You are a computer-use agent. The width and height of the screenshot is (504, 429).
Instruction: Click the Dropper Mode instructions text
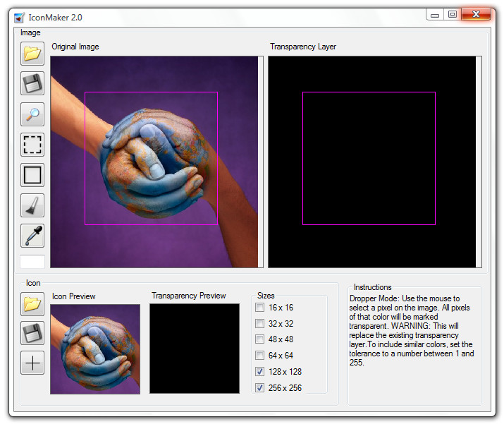pos(412,330)
